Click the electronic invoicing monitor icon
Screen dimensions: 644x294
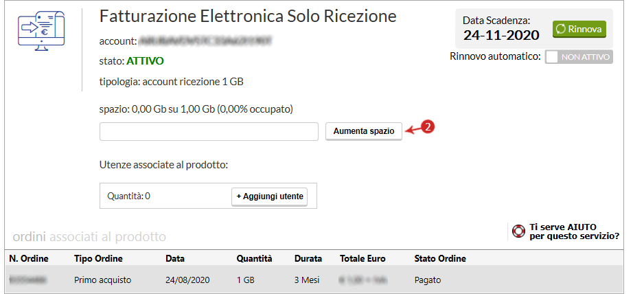(x=41, y=31)
